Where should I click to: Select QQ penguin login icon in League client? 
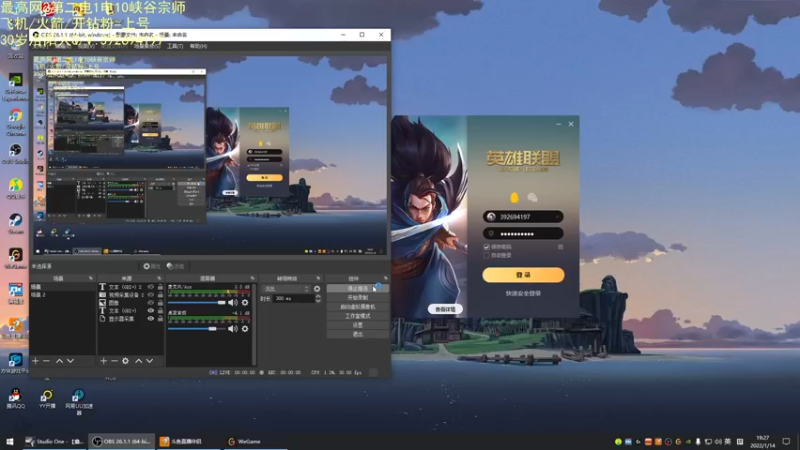point(514,197)
